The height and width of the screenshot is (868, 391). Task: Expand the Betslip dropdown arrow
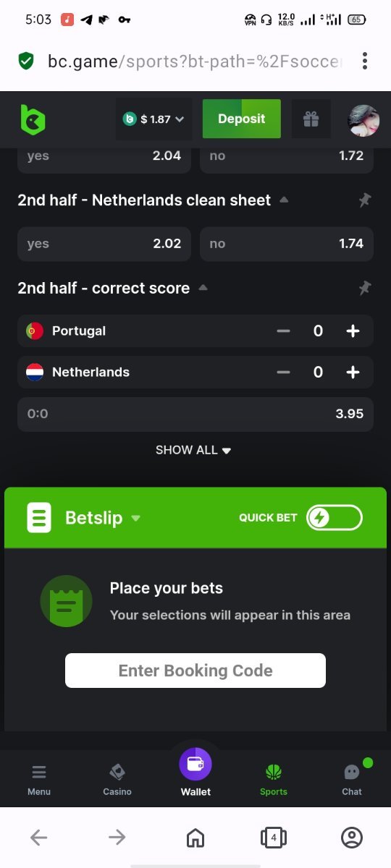[x=135, y=519]
